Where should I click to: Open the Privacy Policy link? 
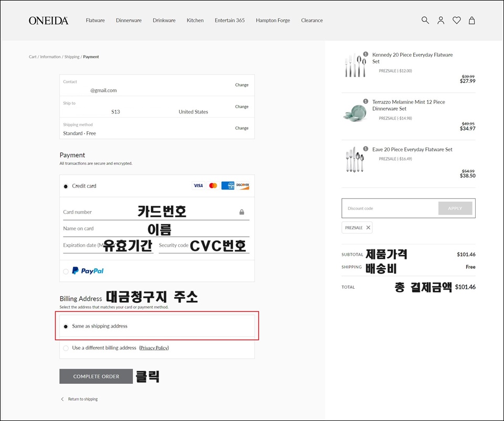tap(154, 348)
